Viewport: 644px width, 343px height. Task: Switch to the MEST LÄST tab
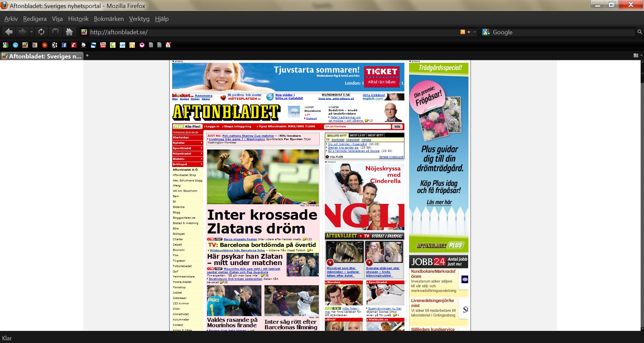(357, 135)
